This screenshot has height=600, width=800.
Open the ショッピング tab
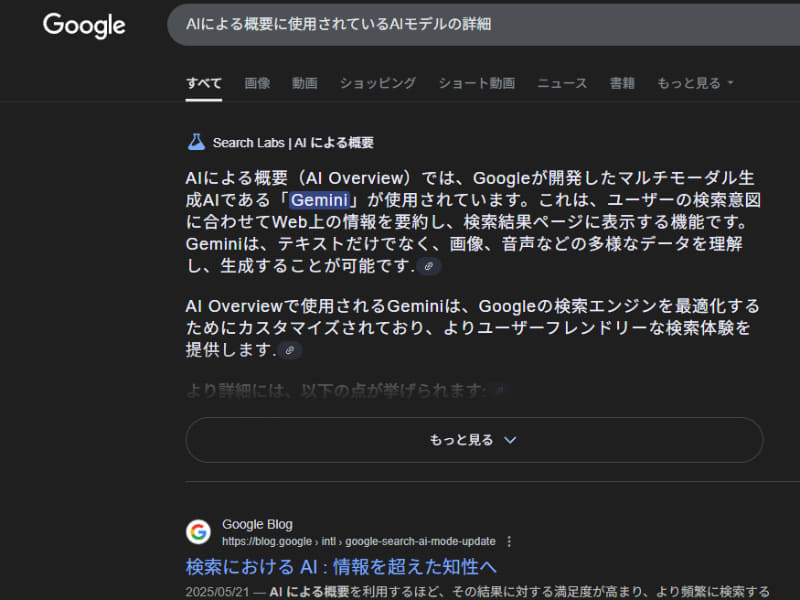point(377,83)
